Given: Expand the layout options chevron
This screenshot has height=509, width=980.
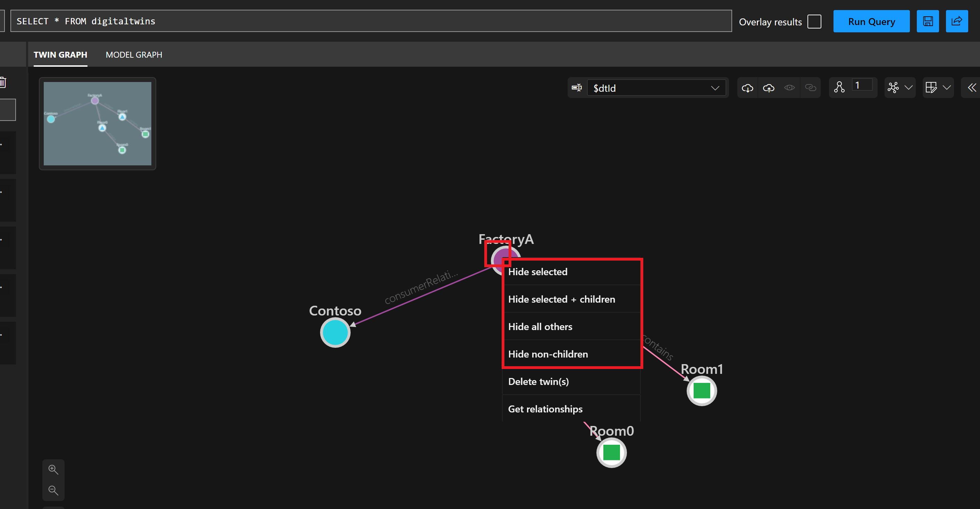Looking at the screenshot, I should (x=909, y=88).
